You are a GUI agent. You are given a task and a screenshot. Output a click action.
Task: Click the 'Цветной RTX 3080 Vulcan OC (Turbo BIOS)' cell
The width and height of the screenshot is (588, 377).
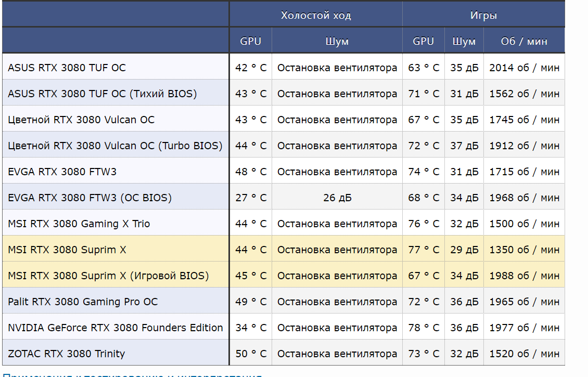point(115,146)
